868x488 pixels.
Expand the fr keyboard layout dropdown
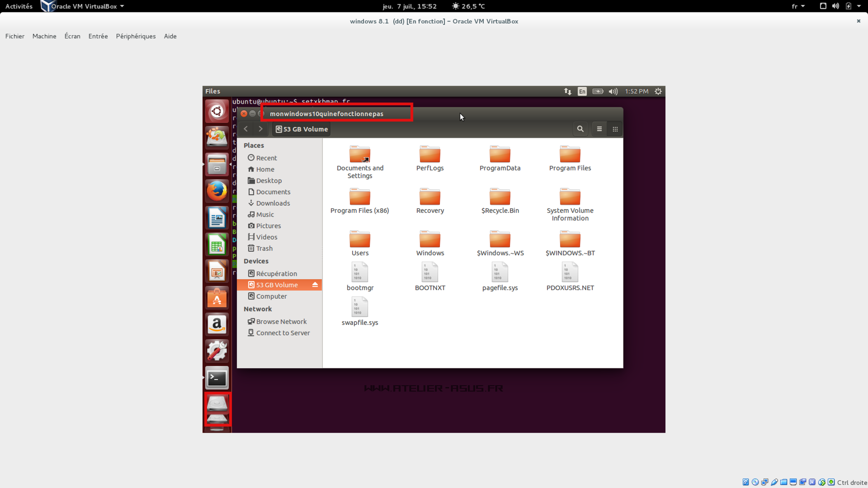(798, 6)
